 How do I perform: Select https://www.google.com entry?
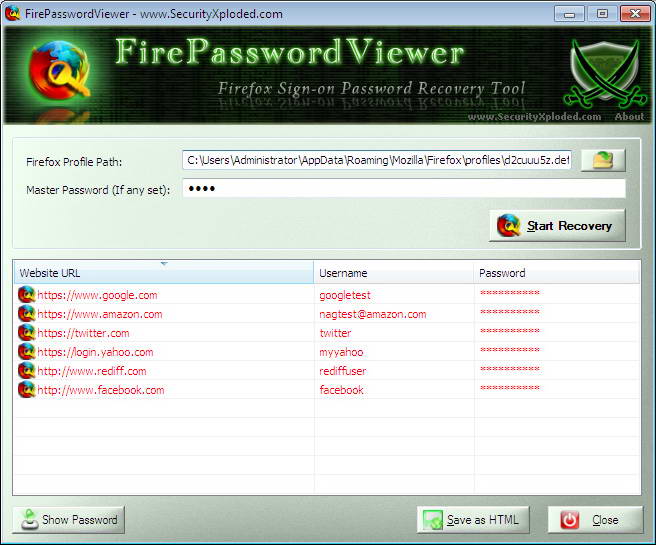click(x=97, y=295)
